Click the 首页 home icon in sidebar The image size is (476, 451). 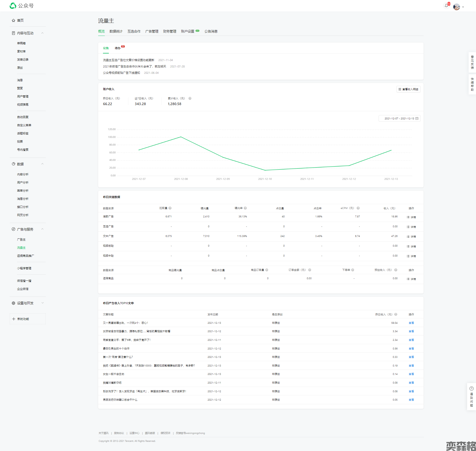[x=13, y=20]
